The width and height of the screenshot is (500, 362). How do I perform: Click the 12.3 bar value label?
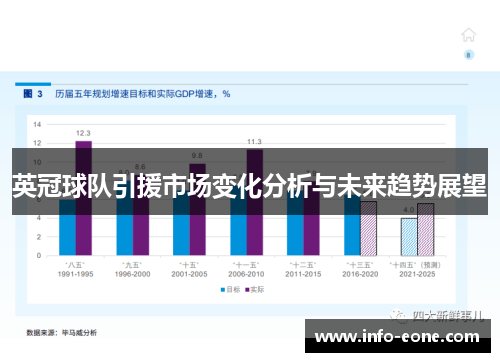coord(83,133)
